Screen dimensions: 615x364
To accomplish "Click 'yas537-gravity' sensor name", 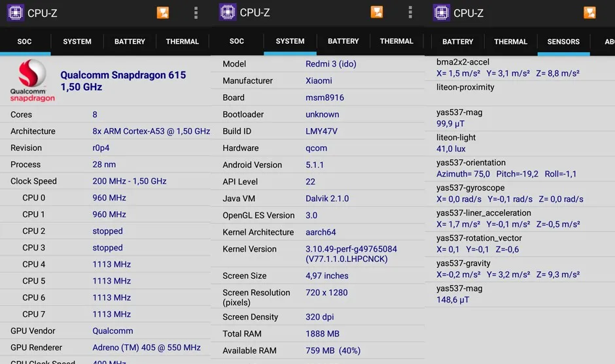I will 463,263.
